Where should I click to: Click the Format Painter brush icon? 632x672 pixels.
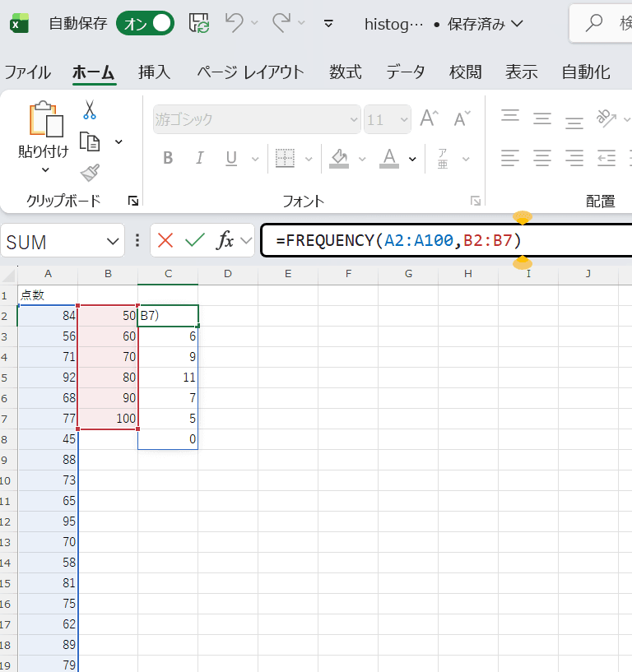tap(89, 173)
